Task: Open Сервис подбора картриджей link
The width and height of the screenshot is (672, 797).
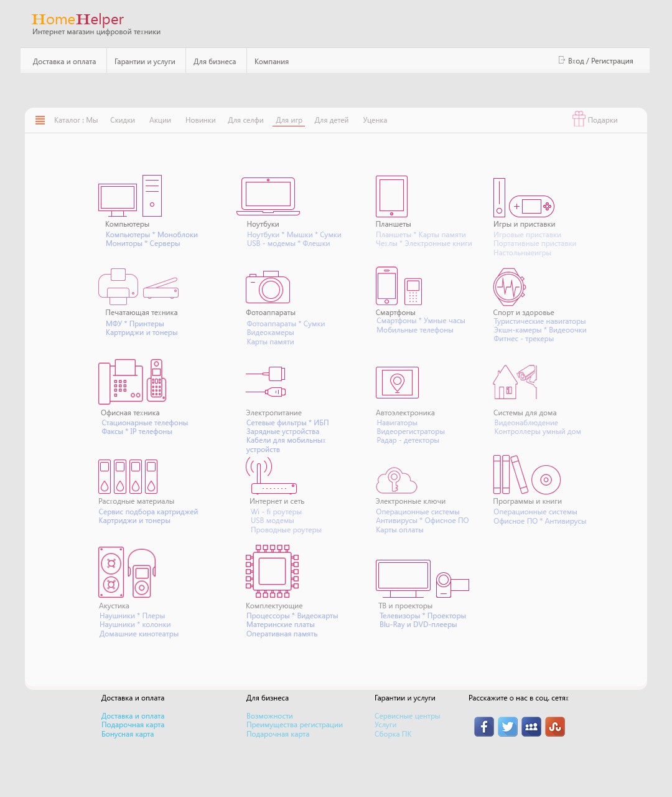Action: (148, 512)
